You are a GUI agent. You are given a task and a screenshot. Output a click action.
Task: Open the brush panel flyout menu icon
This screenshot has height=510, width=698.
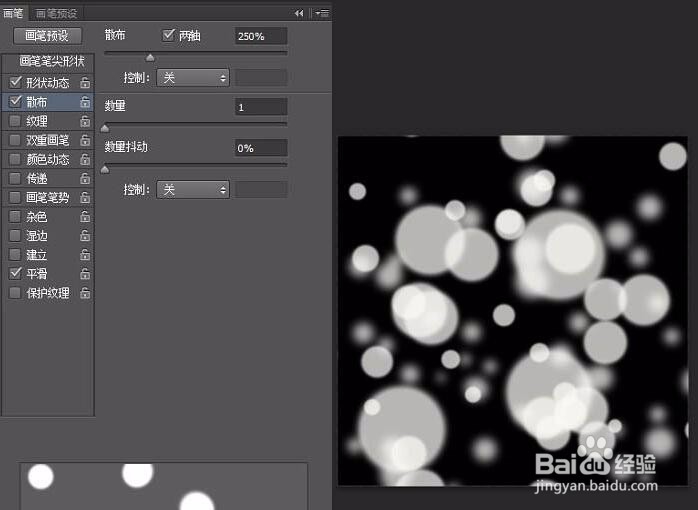[x=322, y=13]
